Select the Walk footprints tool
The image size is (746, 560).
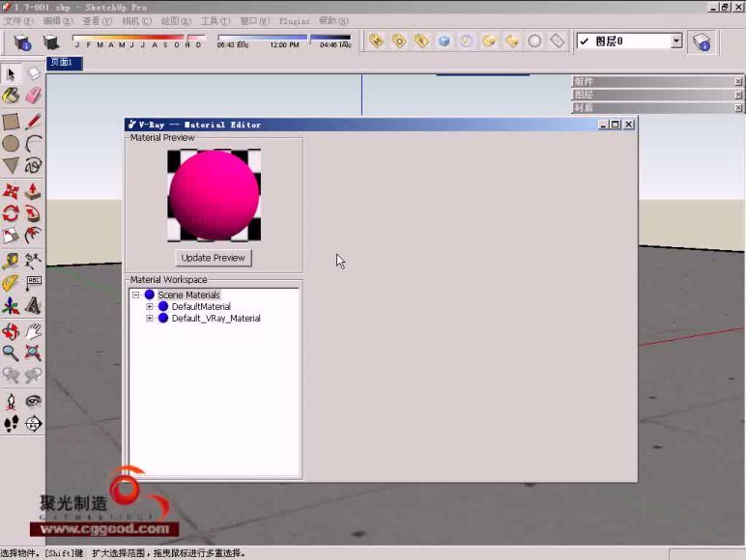[x=11, y=423]
